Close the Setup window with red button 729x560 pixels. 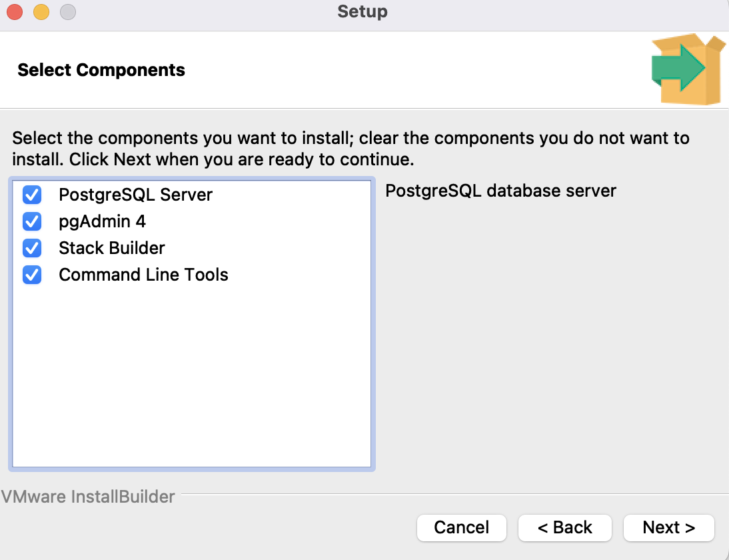[15, 12]
